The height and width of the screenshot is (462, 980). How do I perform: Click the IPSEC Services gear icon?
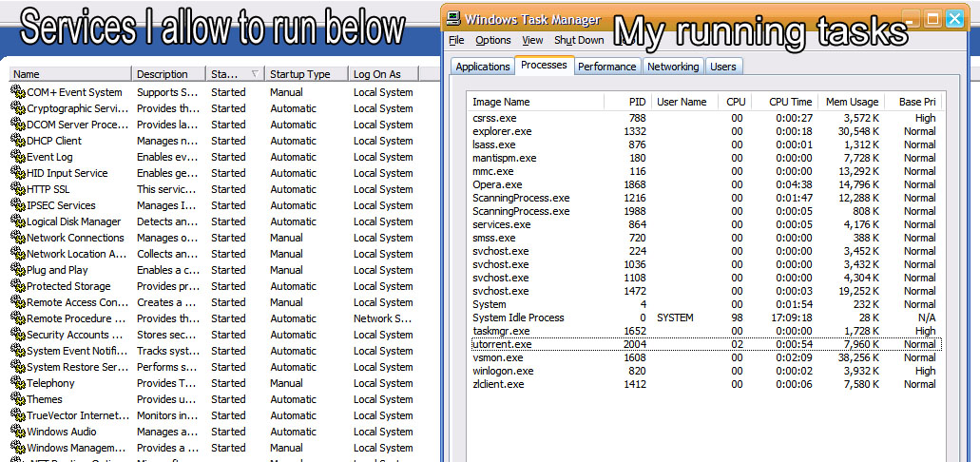click(x=17, y=205)
